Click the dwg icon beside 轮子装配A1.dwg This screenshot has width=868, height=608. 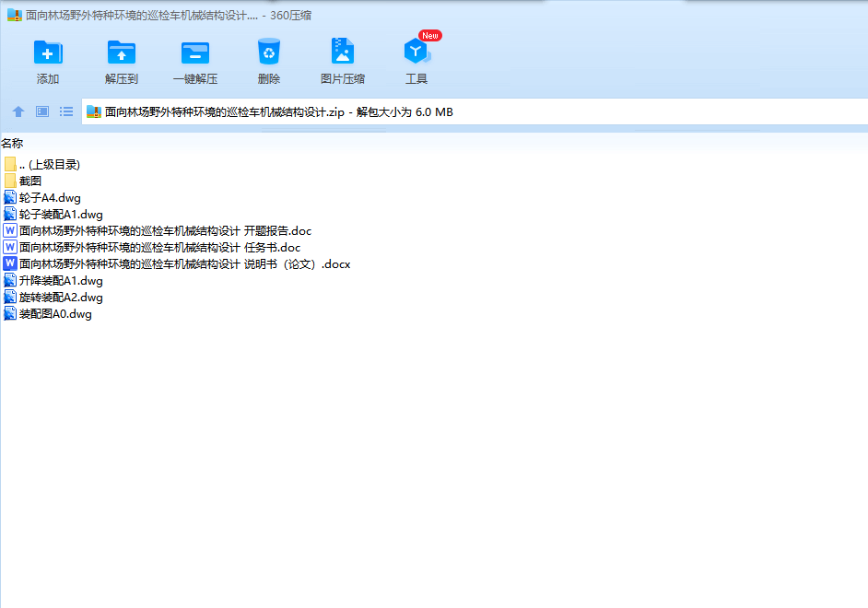pos(10,214)
